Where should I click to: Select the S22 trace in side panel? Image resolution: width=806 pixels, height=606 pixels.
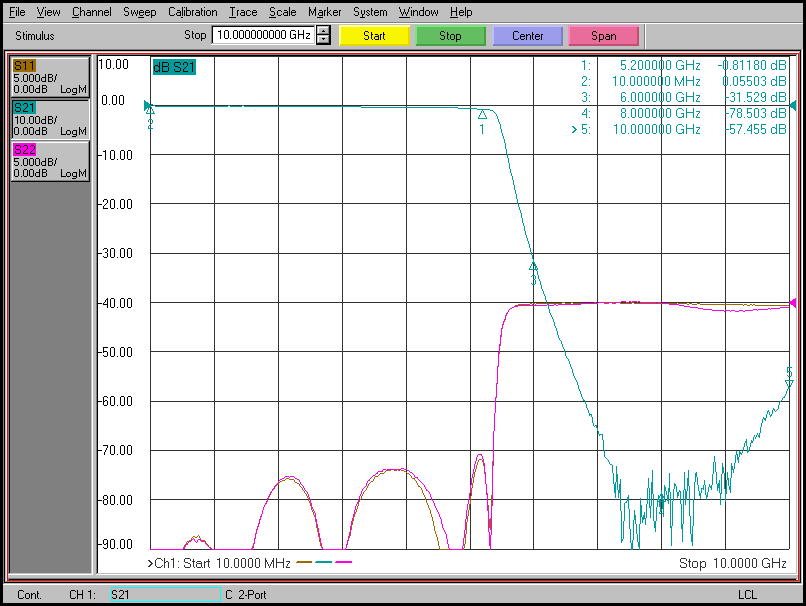coord(49,161)
